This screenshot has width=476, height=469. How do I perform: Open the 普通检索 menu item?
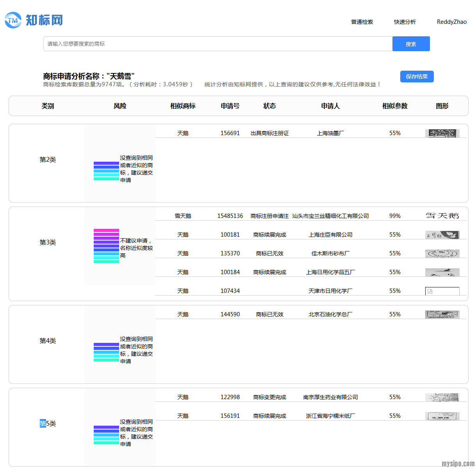click(362, 22)
